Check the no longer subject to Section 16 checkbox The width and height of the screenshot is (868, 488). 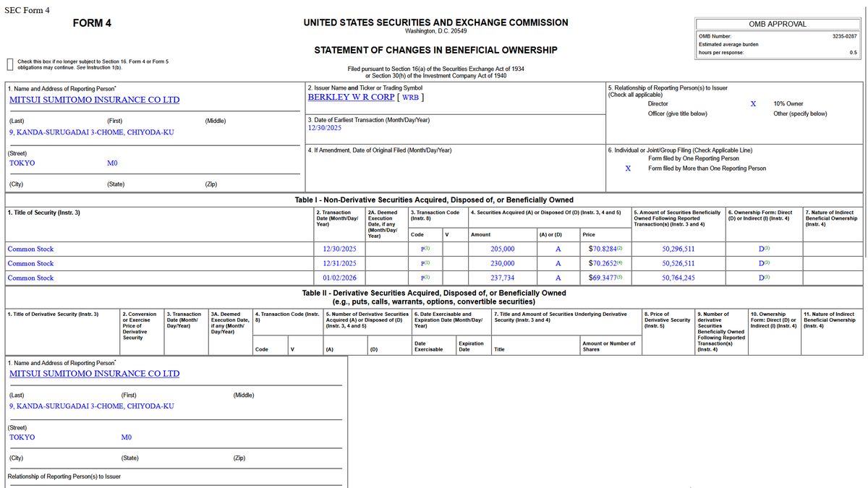pos(10,64)
